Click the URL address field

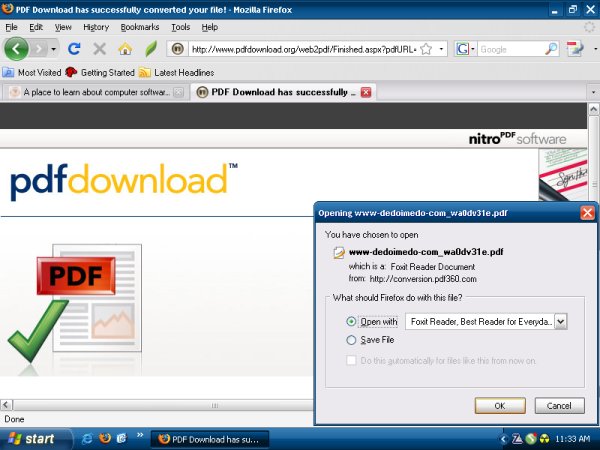[x=304, y=49]
